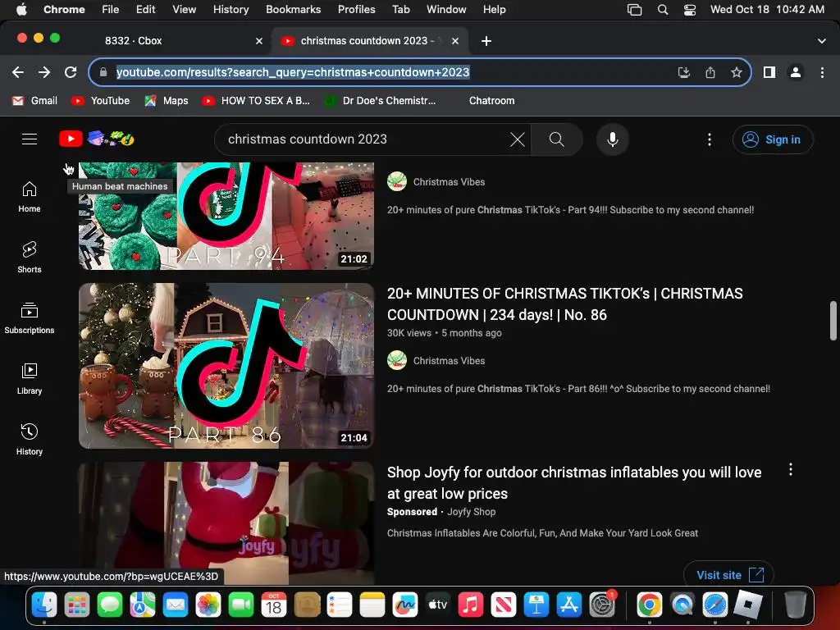Screen dimensions: 840x630
Task: Close the 8332 · Cbox tab
Action: (x=259, y=41)
